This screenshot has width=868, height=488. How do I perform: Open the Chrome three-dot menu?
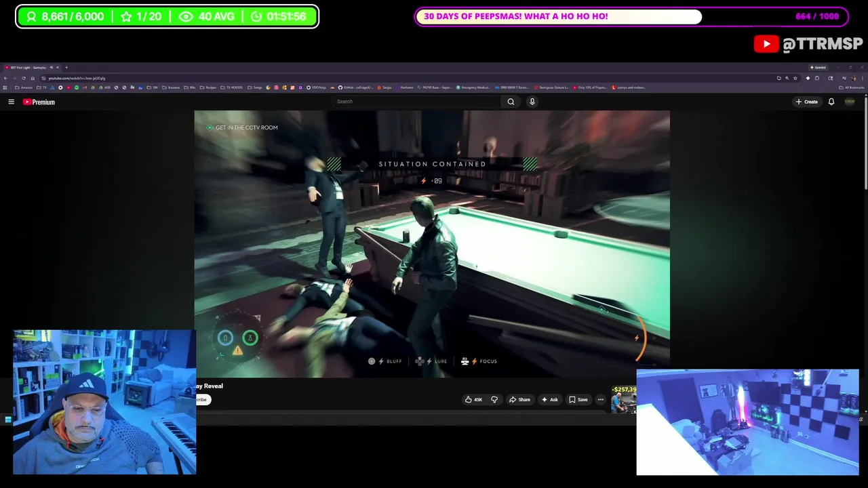862,78
